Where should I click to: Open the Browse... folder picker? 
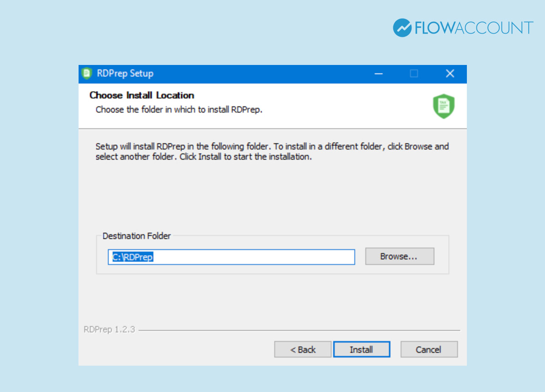click(x=399, y=257)
